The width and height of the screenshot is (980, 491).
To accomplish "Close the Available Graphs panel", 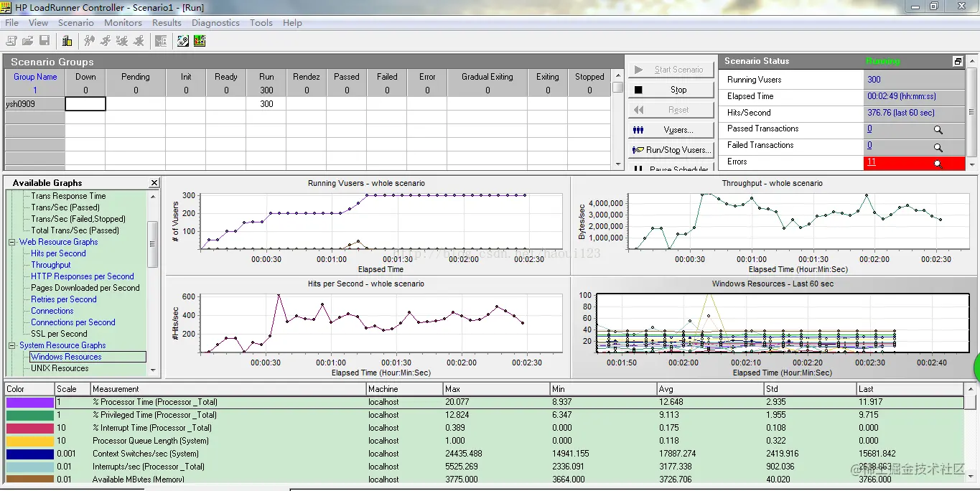I will click(x=154, y=183).
